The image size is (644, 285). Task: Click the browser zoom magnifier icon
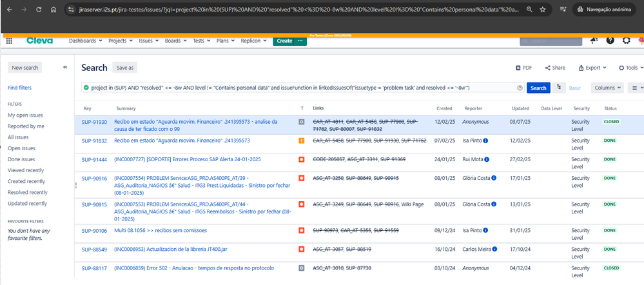click(530, 9)
